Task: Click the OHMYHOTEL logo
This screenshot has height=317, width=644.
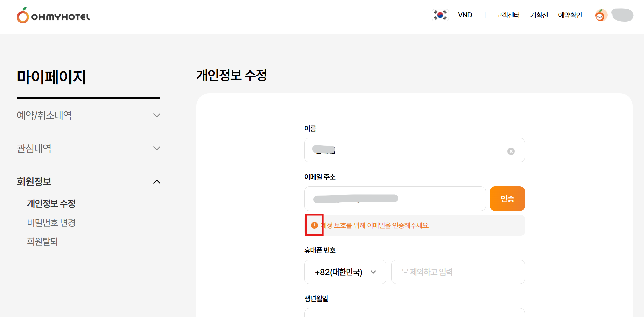Action: tap(54, 16)
